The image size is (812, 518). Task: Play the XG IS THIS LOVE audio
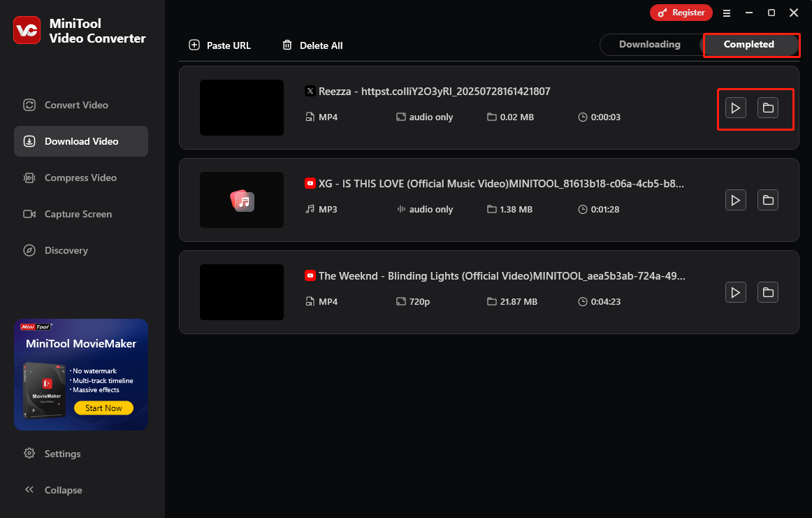[x=735, y=200]
